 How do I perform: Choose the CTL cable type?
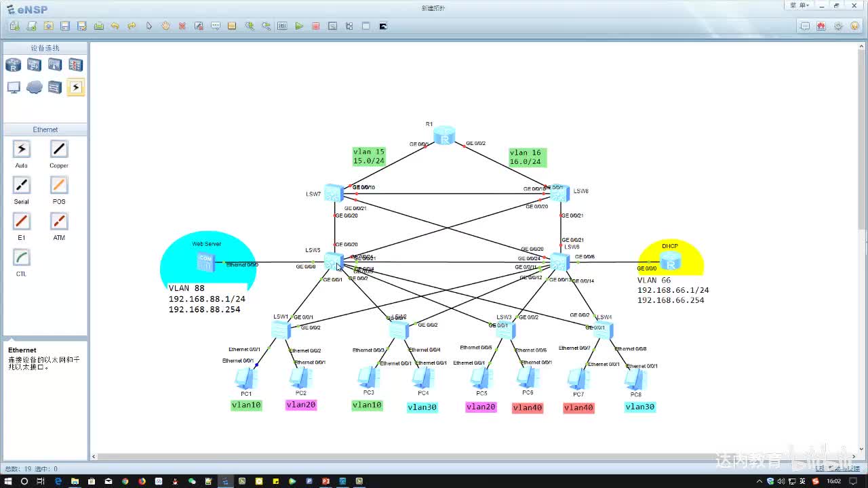(x=22, y=258)
